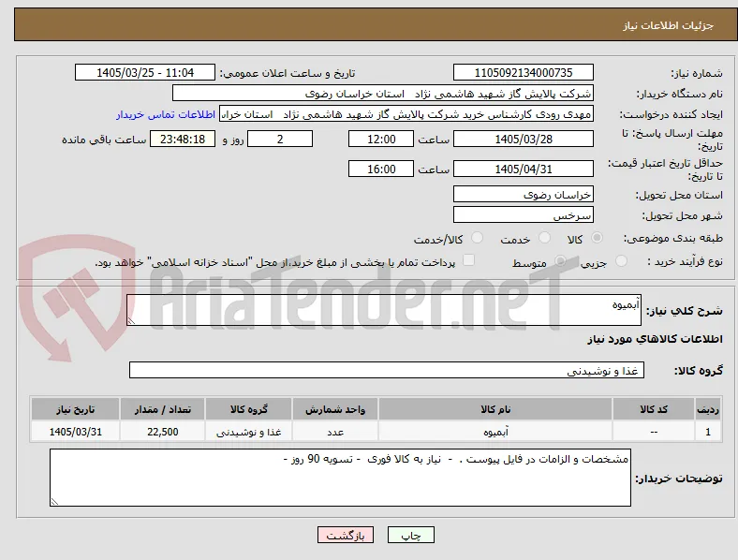Click the تاریخ نیاز column header
Image resolution: width=738 pixels, height=560 pixels.
(75, 409)
